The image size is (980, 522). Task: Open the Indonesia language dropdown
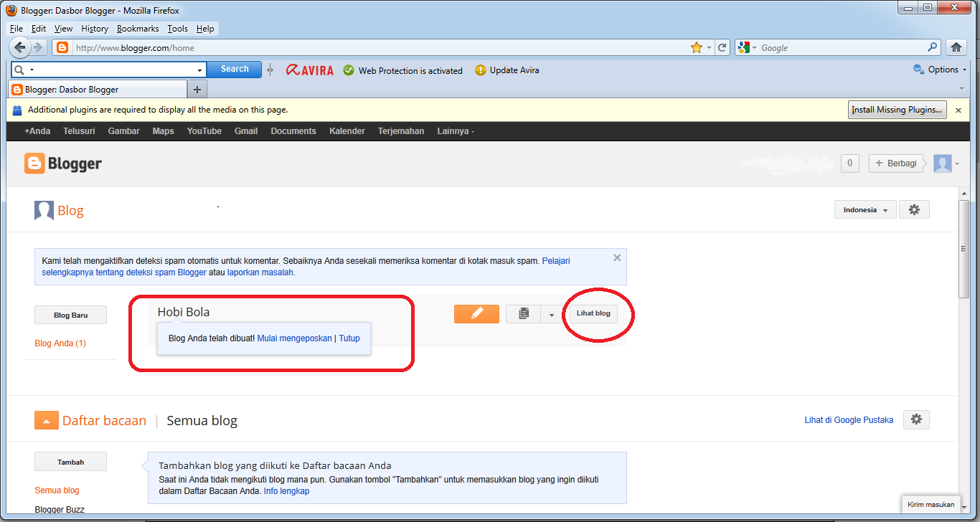pos(865,209)
